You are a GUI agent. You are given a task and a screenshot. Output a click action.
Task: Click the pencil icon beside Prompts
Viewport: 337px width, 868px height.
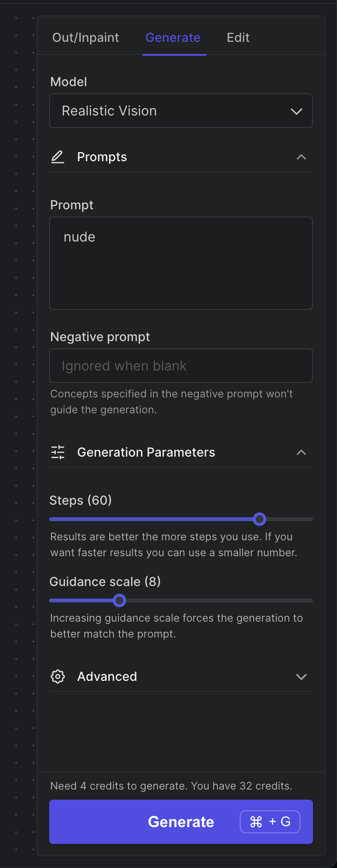click(58, 157)
